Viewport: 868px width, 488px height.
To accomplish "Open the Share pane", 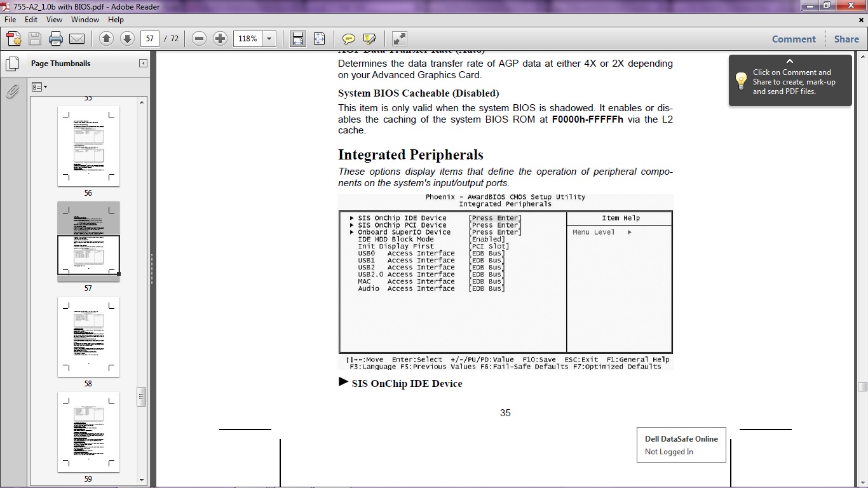I will pos(846,39).
